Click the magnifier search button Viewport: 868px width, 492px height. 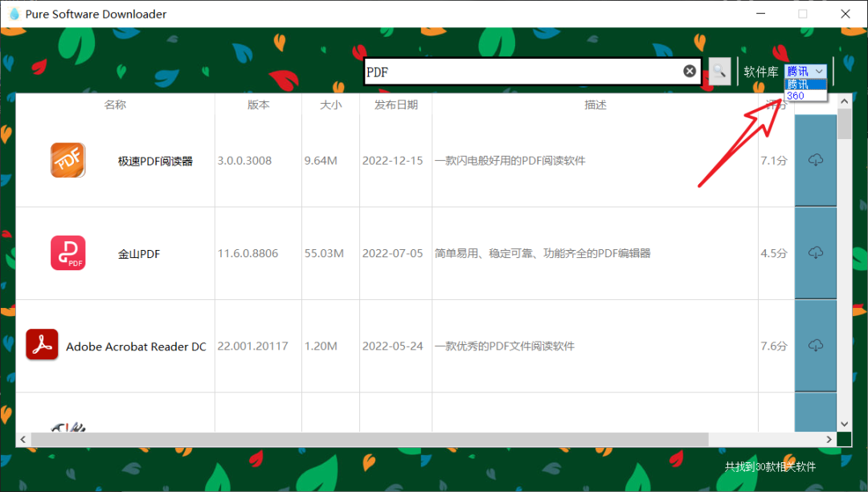point(719,71)
